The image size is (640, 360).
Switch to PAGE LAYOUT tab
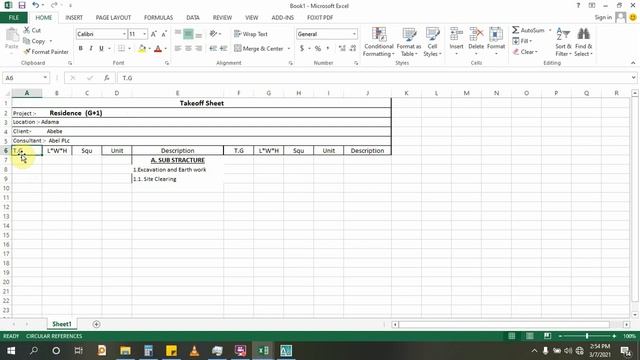click(x=113, y=18)
